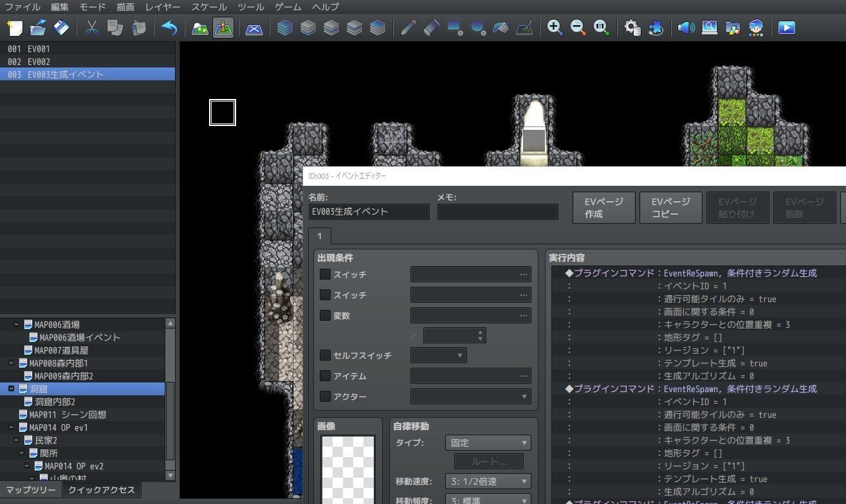846x504 pixels.
Task: Enable the セルフスイッチ condition checkbox
Action: (x=325, y=355)
